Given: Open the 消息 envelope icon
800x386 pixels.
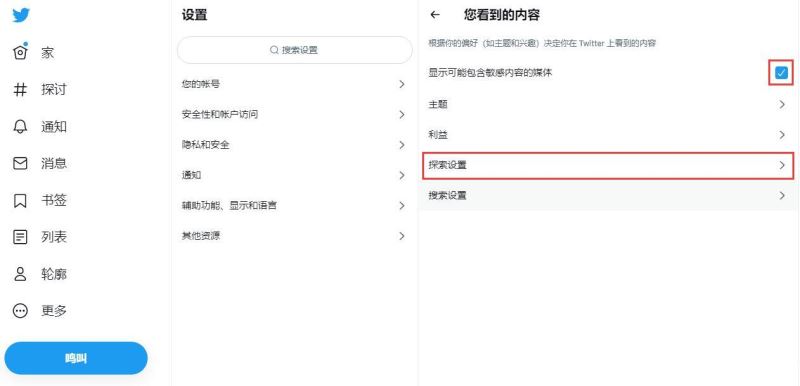Looking at the screenshot, I should 20,164.
